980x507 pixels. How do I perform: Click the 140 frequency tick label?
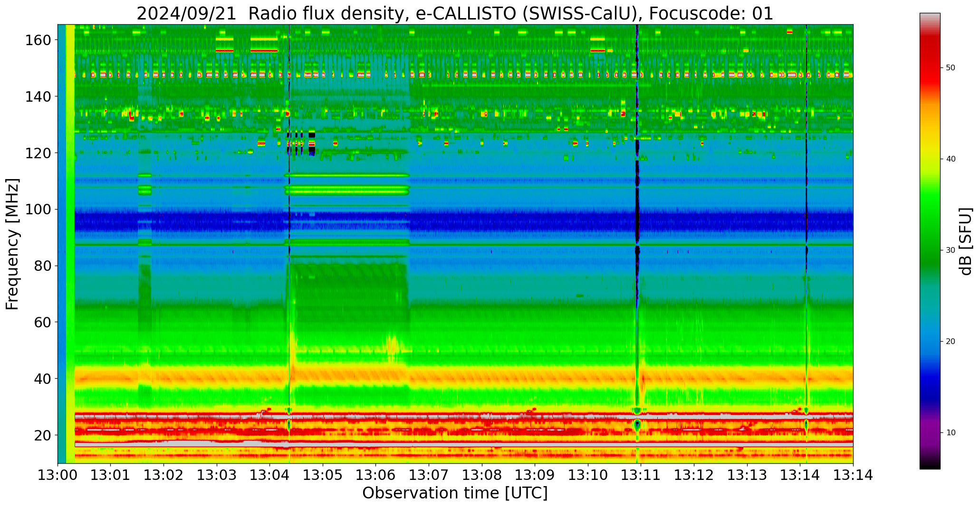(38, 96)
